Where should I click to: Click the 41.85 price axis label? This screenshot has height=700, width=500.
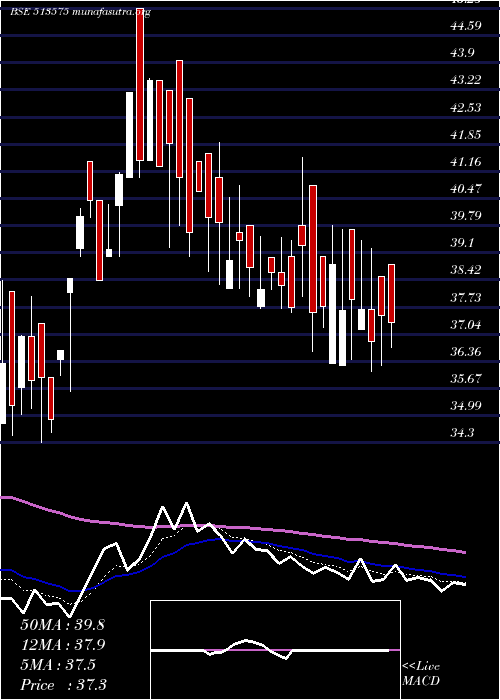coord(466,134)
